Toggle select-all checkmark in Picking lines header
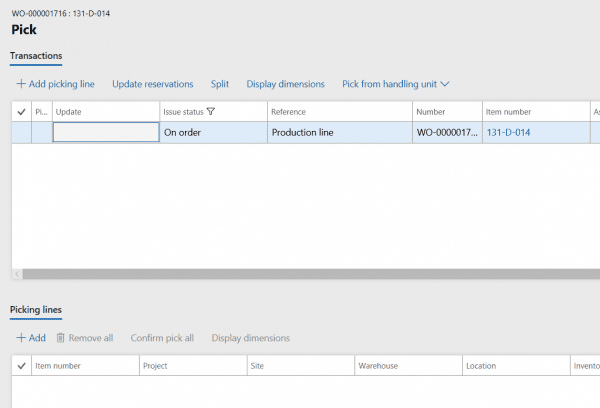The width and height of the screenshot is (600, 408). (x=21, y=366)
